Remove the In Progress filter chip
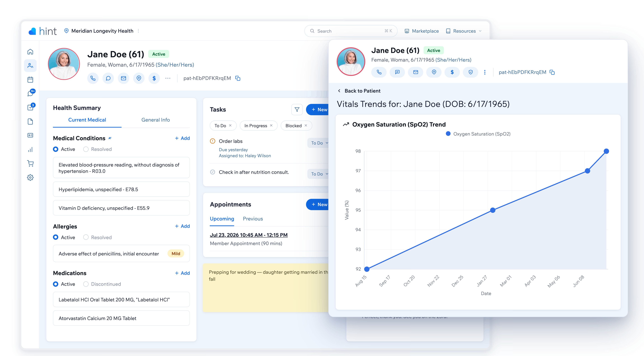 [271, 126]
